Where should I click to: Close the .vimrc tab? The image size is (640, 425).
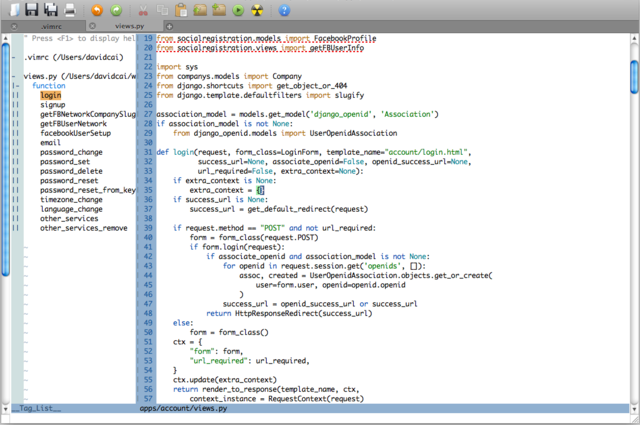coord(14,27)
